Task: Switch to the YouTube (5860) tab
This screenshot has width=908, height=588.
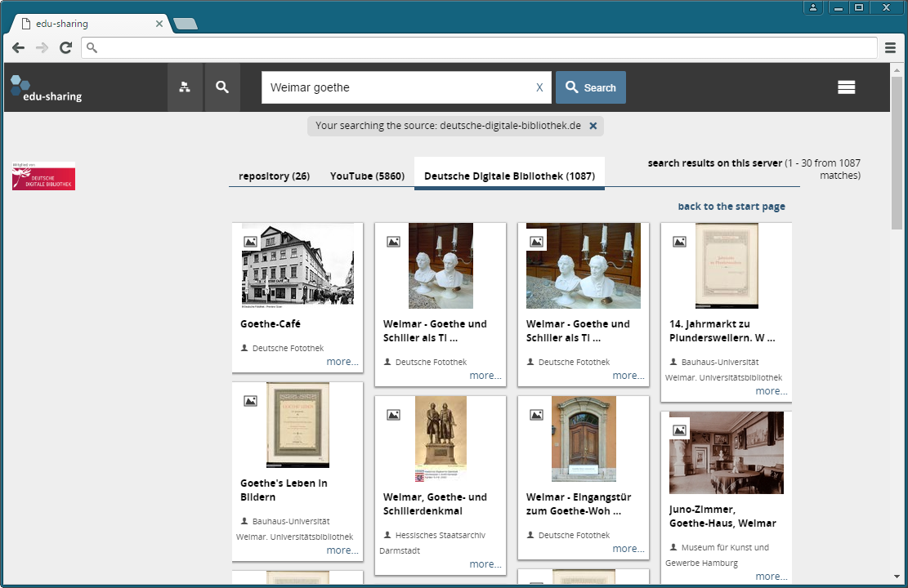Action: point(367,176)
